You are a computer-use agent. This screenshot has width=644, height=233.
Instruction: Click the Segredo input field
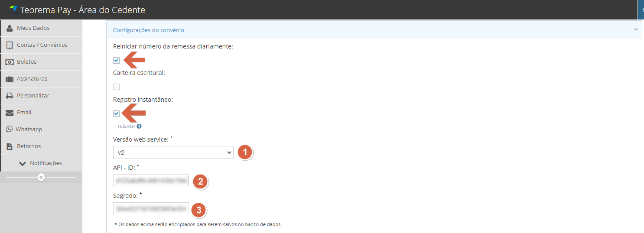151,209
